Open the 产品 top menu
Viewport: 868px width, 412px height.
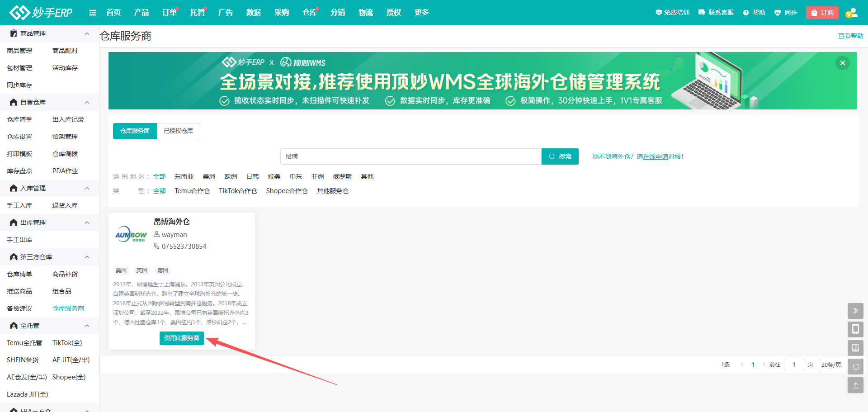pyautogui.click(x=142, y=13)
